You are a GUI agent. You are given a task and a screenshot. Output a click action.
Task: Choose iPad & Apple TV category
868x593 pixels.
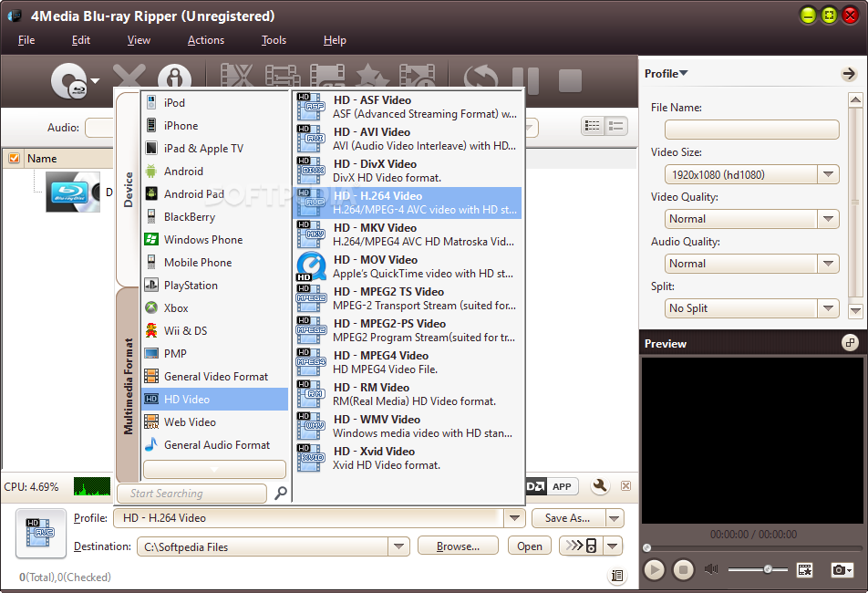[x=215, y=149]
